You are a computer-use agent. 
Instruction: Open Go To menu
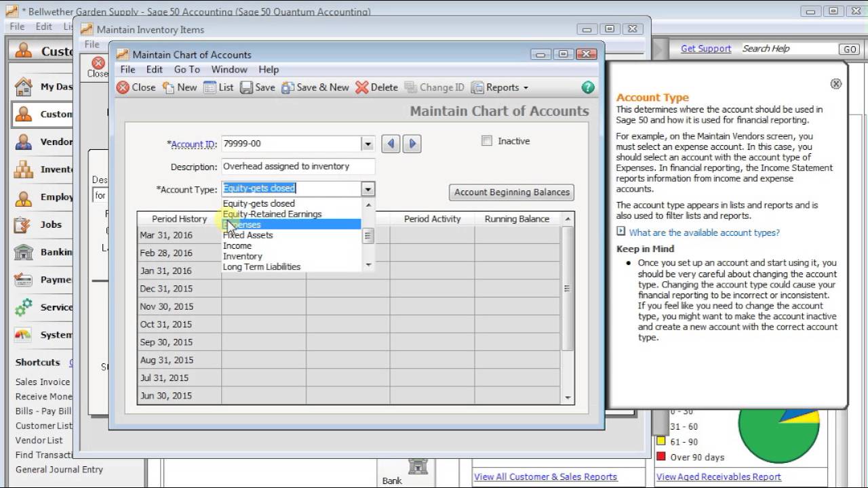click(x=186, y=69)
